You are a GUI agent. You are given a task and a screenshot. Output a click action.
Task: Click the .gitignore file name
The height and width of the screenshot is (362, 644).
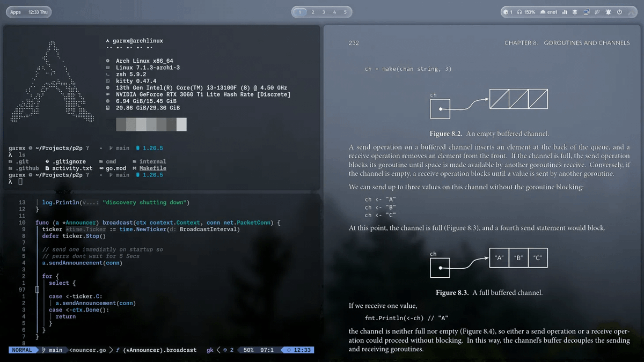[69, 161]
